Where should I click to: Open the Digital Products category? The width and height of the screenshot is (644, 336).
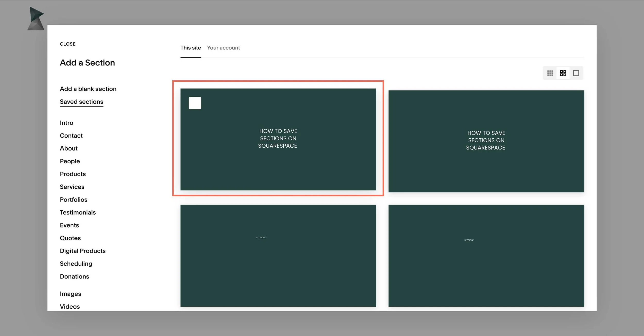83,251
